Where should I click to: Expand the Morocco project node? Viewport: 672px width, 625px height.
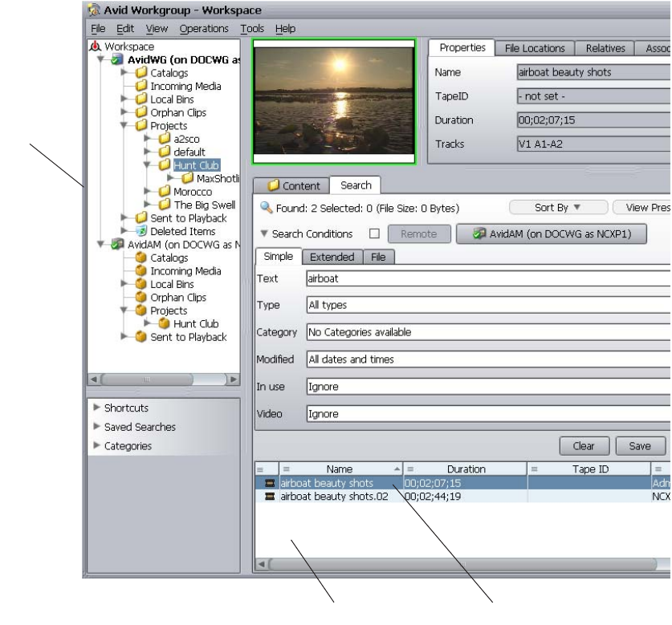(x=148, y=191)
